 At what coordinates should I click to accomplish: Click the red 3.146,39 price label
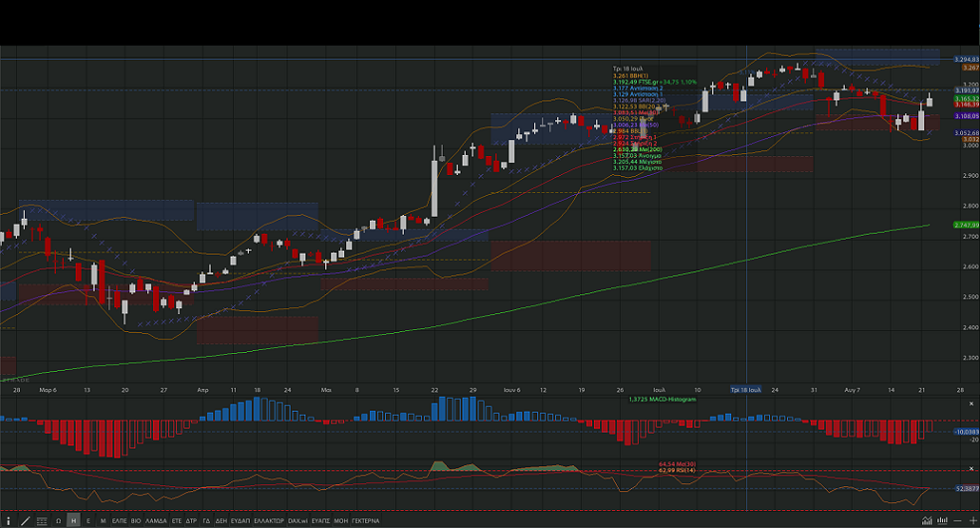966,105
